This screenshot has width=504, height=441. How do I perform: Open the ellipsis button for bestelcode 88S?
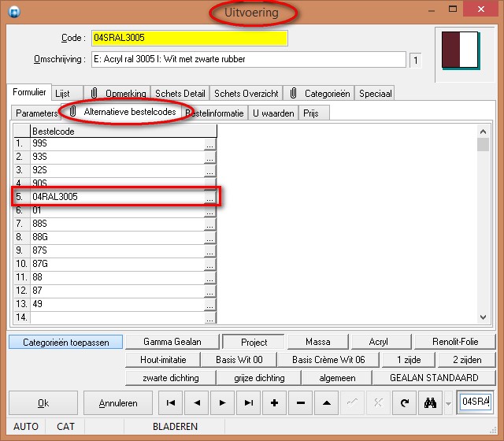pyautogui.click(x=210, y=225)
